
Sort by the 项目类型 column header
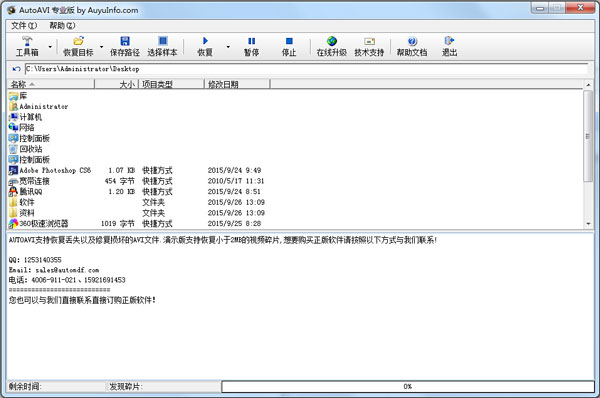pos(171,84)
